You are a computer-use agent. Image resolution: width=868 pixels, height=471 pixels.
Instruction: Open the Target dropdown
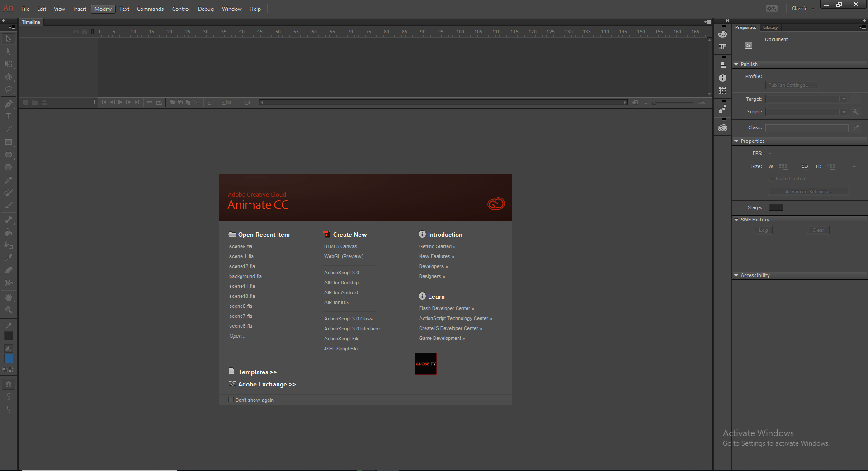coord(807,99)
